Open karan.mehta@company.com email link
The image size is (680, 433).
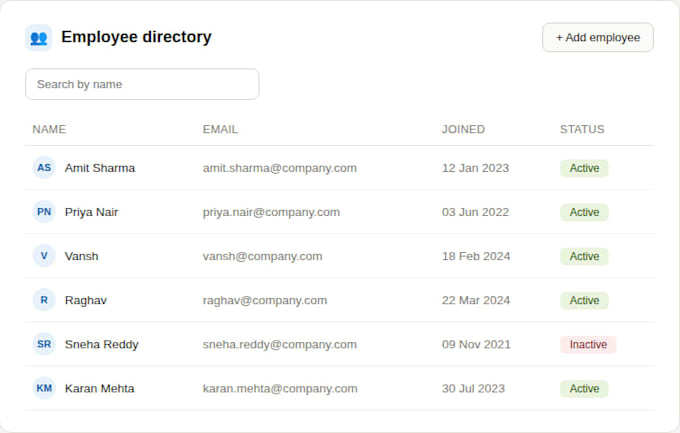280,389
